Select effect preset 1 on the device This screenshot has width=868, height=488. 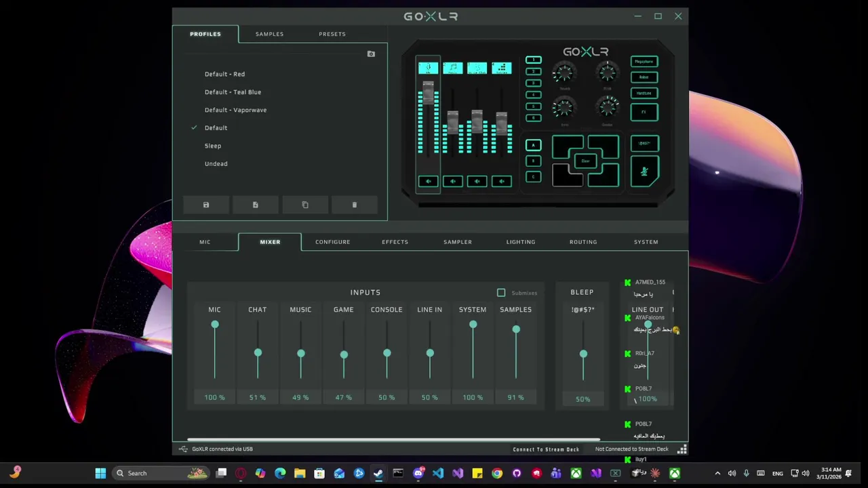[534, 60]
